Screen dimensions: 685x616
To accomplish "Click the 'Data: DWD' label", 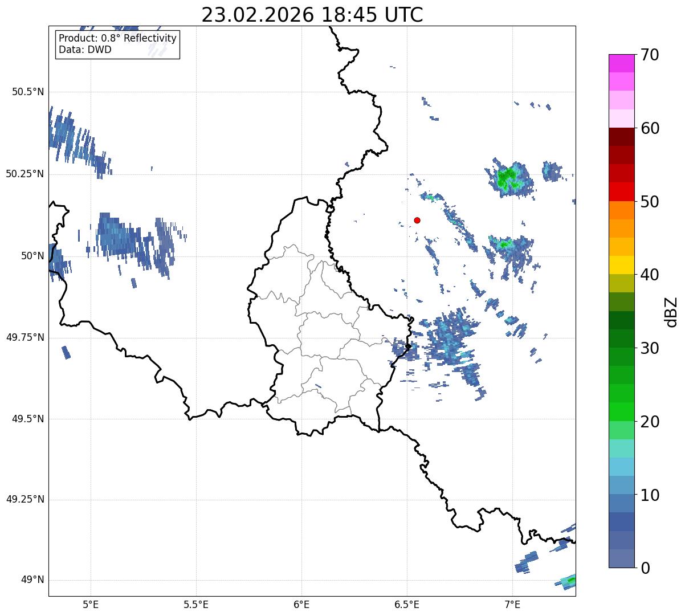I will (85, 50).
